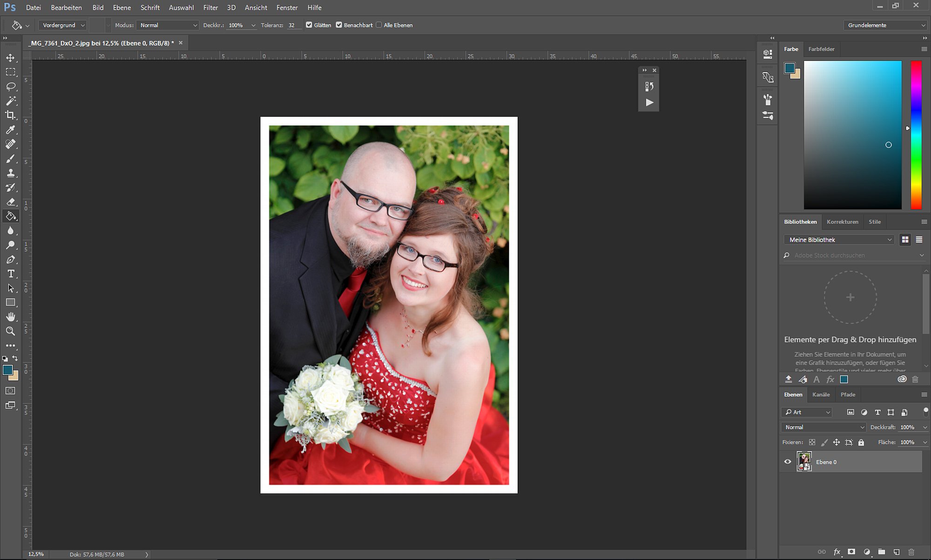Hide the Ebene 0 layer
Screen dimensions: 931x560
(788, 462)
